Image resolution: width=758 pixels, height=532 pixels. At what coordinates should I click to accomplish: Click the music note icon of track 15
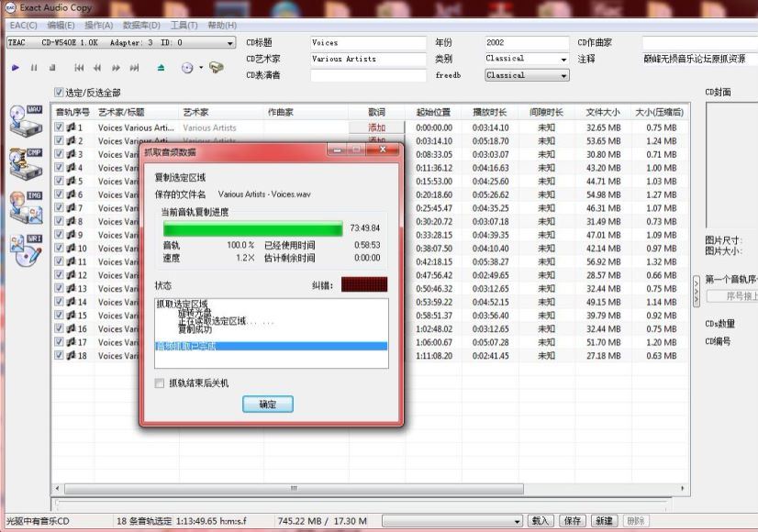[71, 315]
